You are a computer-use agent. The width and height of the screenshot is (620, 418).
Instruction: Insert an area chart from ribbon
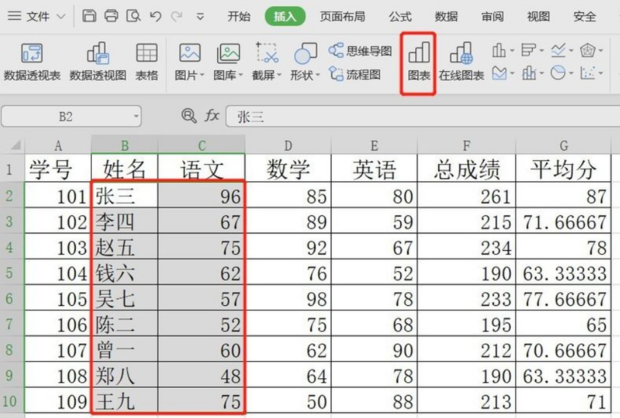click(x=503, y=73)
